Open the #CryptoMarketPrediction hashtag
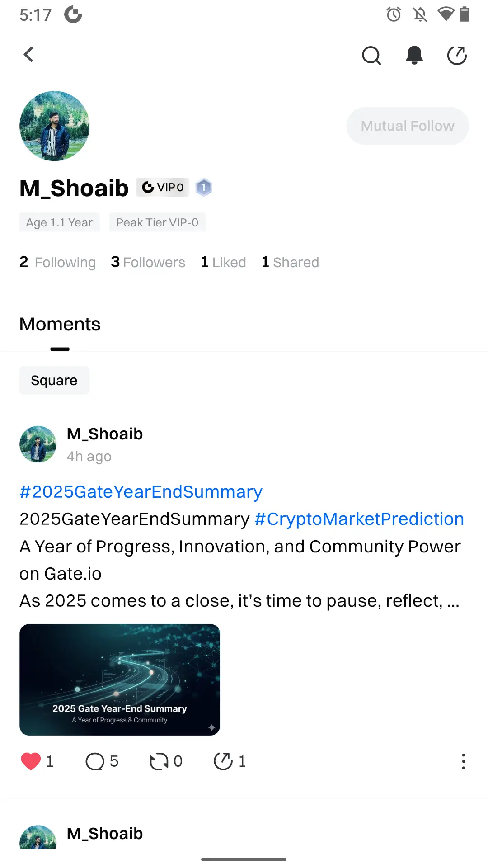The image size is (488, 868). coord(359,519)
